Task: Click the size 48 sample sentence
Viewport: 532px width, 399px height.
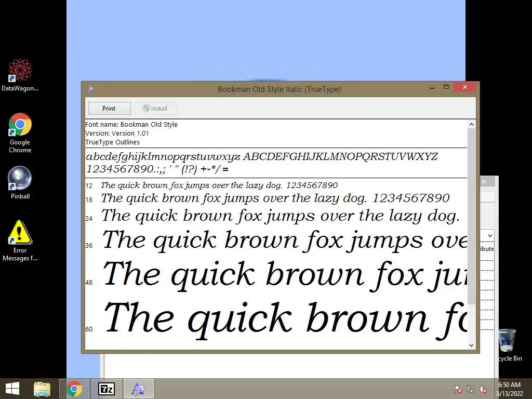Action: (x=285, y=275)
